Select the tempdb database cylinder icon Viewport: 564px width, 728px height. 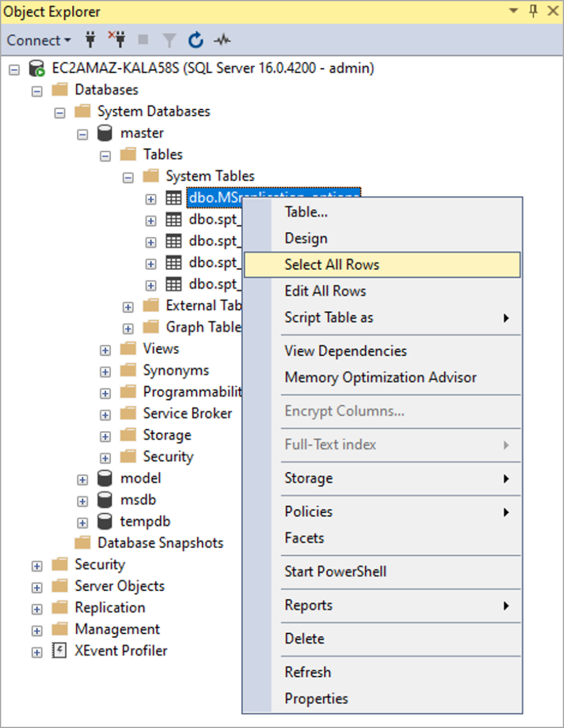(105, 522)
